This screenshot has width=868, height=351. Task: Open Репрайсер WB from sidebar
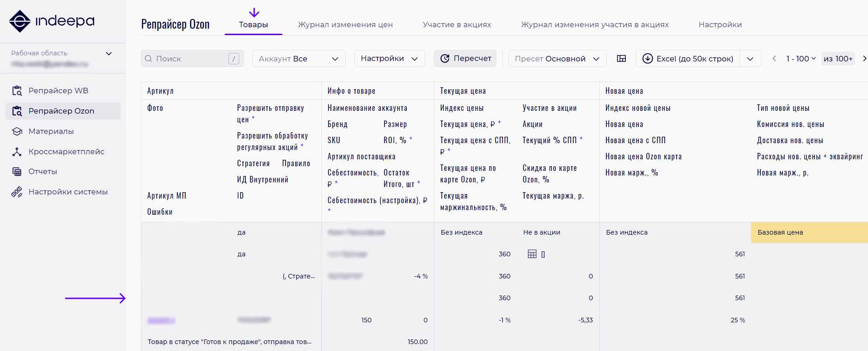tap(58, 91)
